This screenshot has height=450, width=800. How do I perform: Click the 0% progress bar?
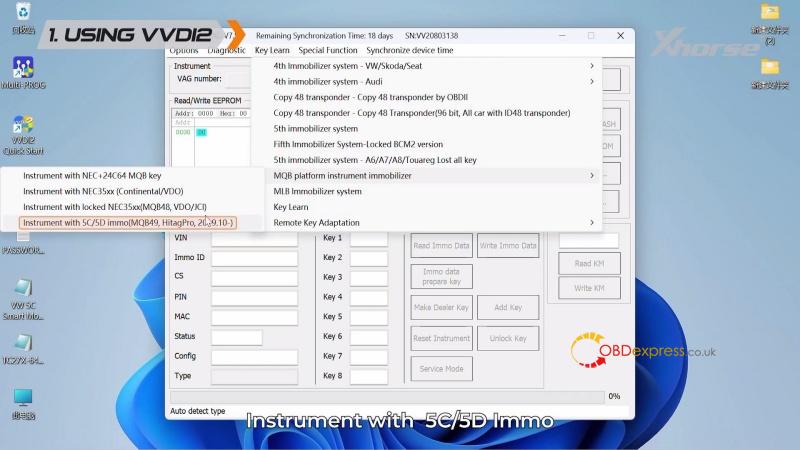point(387,396)
